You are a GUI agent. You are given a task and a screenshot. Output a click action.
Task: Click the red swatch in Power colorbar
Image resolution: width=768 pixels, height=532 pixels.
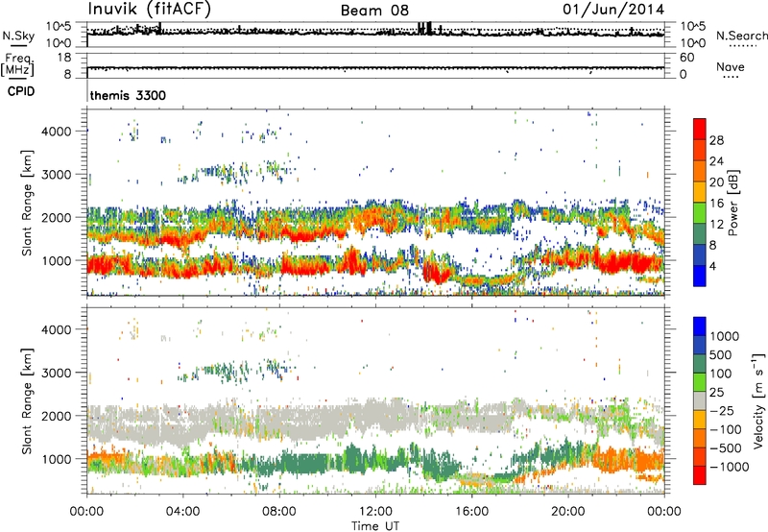click(700, 129)
